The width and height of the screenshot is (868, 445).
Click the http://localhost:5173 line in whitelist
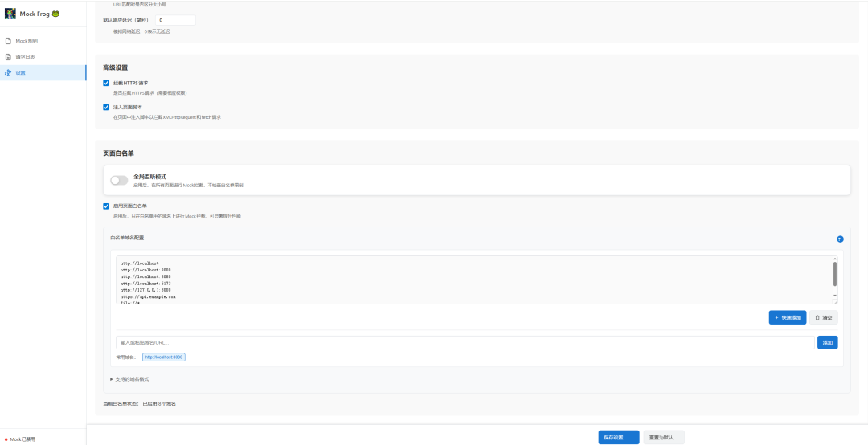click(145, 284)
